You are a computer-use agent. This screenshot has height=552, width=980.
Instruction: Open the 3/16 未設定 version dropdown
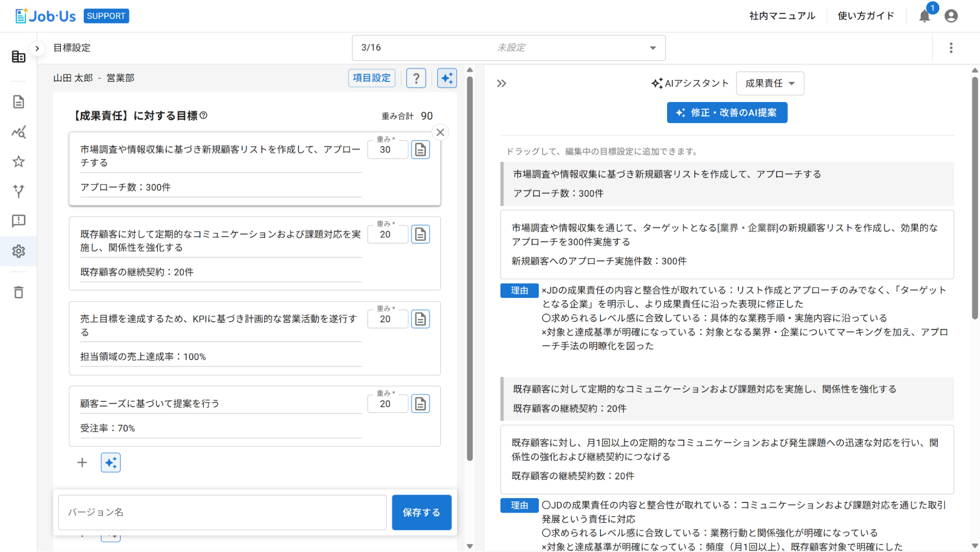(x=508, y=48)
